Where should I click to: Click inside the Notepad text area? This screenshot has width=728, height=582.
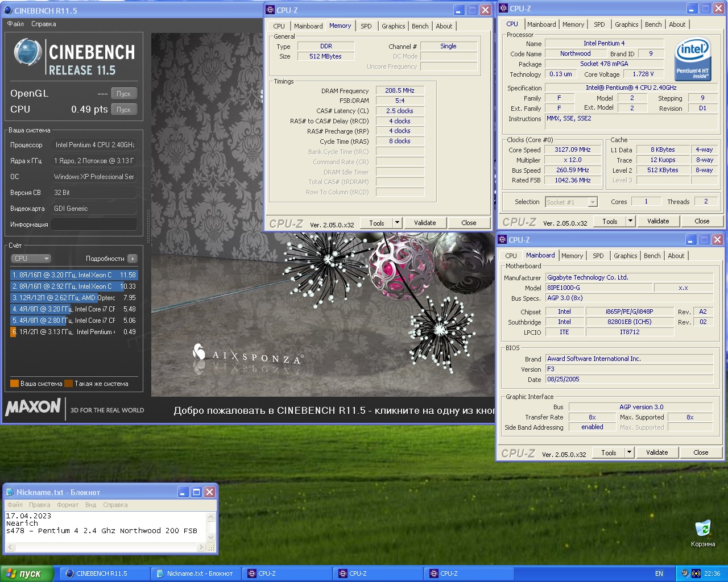point(105,527)
